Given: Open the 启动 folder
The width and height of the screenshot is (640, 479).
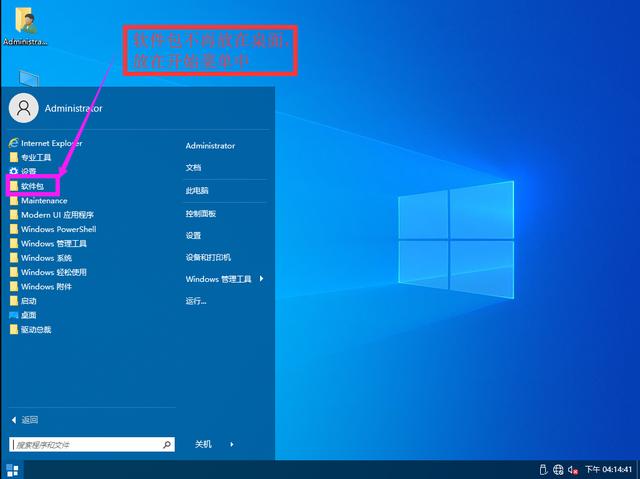Looking at the screenshot, I should click(x=23, y=301).
